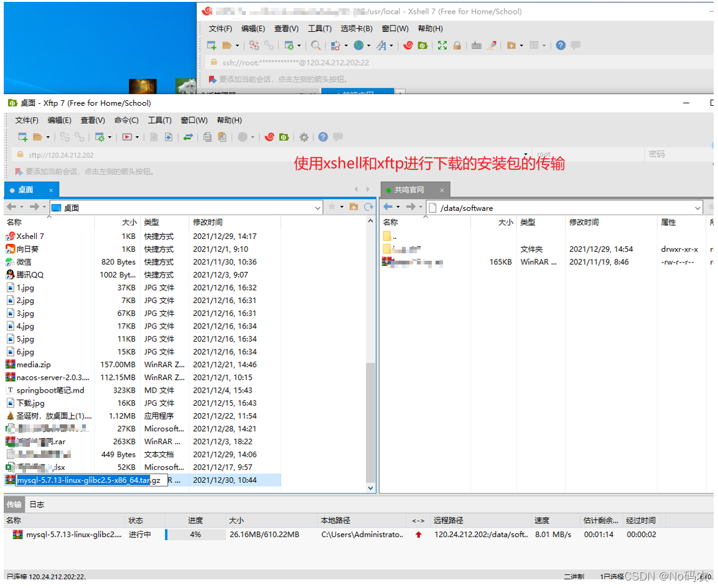Viewport: 718px width, 588px height.
Task: Click magnifier search icon in Xshell toolbar
Action: [316, 45]
